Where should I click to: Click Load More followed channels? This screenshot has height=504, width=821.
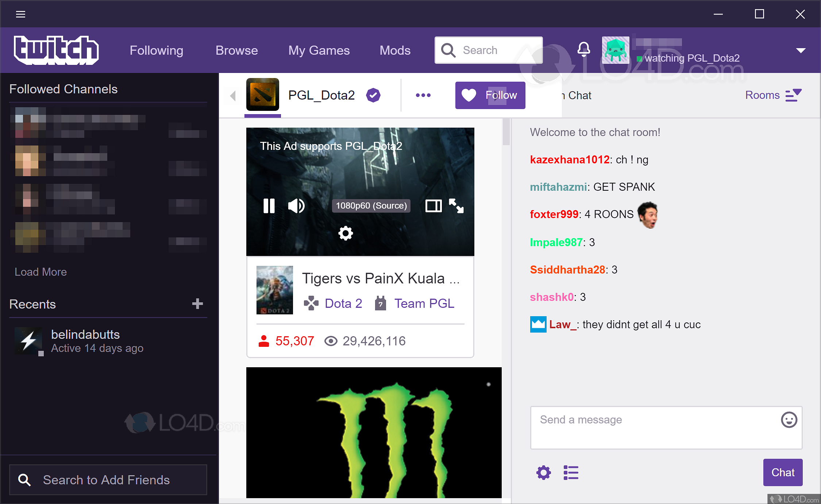tap(41, 272)
